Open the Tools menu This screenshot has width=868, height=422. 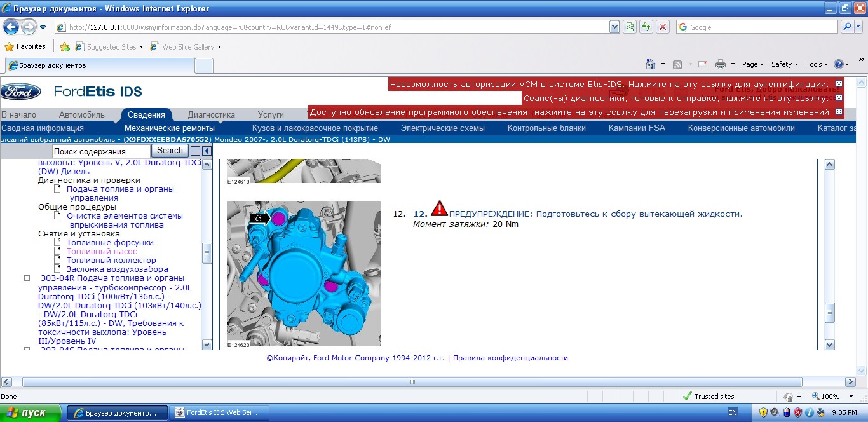click(x=817, y=64)
